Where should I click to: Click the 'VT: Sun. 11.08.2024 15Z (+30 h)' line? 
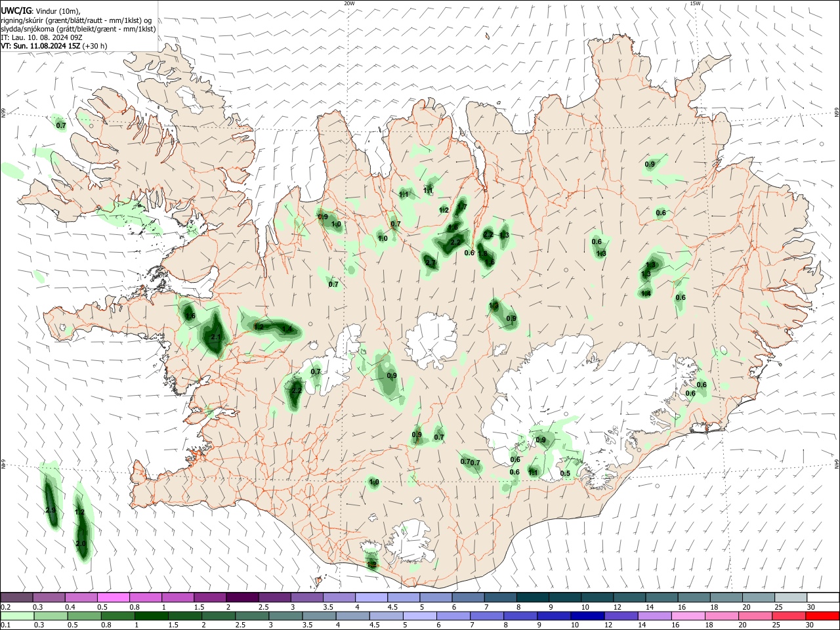pyautogui.click(x=54, y=46)
